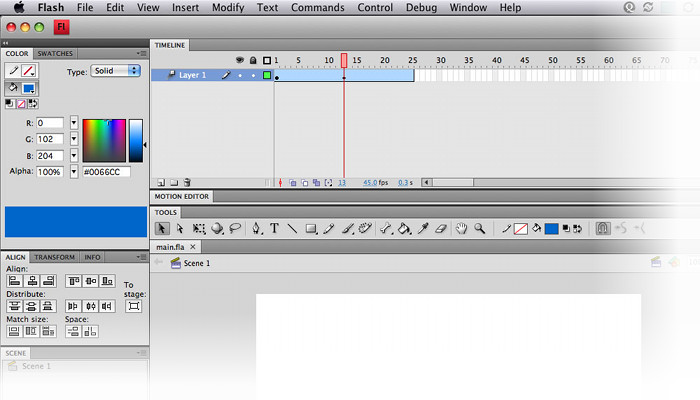Switch to the Swatches tab

point(55,53)
